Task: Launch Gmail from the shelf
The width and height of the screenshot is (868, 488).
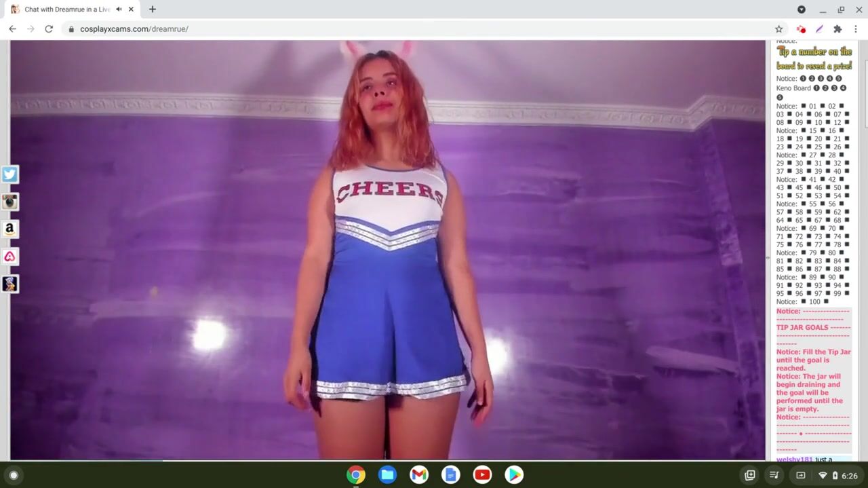Action: 419,474
